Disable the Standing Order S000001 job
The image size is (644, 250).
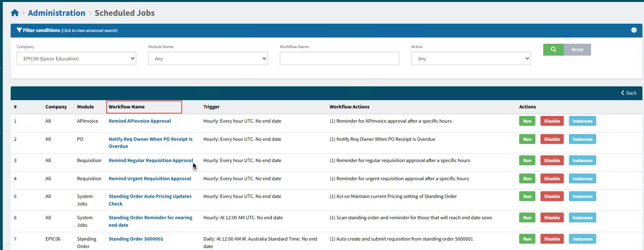tap(552, 239)
